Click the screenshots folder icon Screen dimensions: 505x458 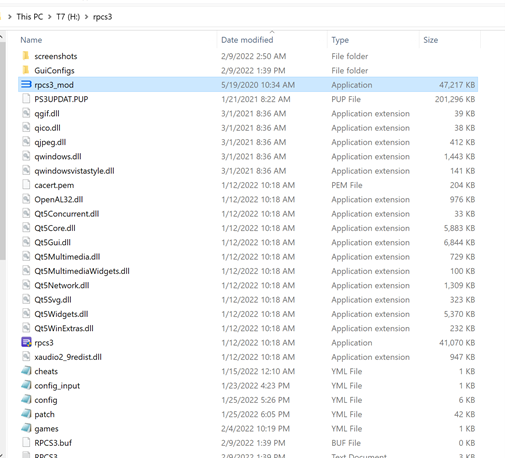(x=26, y=56)
